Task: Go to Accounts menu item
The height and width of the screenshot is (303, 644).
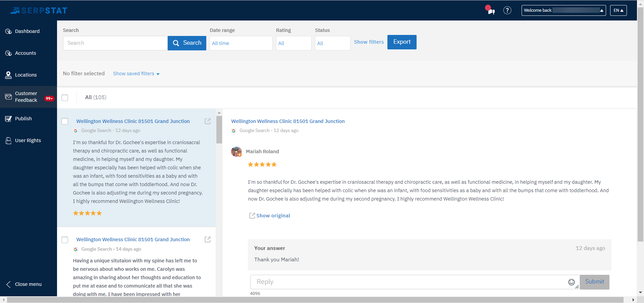Action: click(25, 53)
